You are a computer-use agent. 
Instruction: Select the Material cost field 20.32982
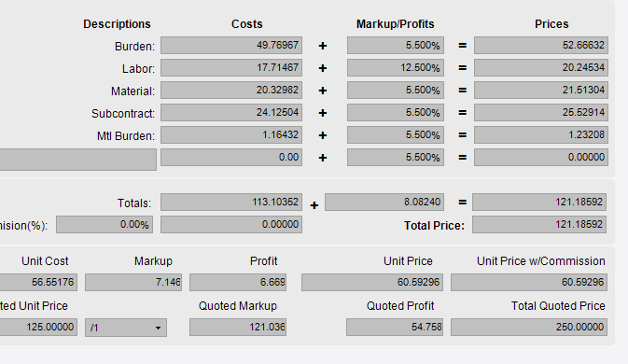click(231, 91)
